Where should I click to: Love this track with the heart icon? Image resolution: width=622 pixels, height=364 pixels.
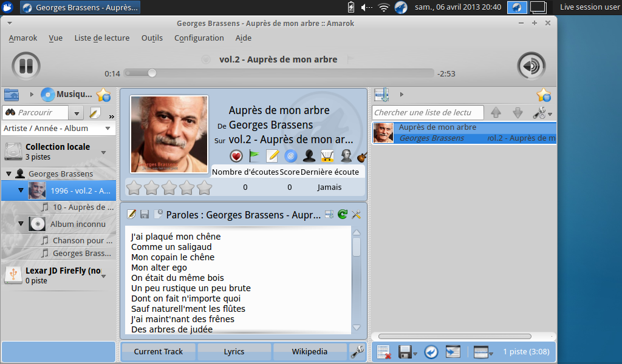point(236,156)
